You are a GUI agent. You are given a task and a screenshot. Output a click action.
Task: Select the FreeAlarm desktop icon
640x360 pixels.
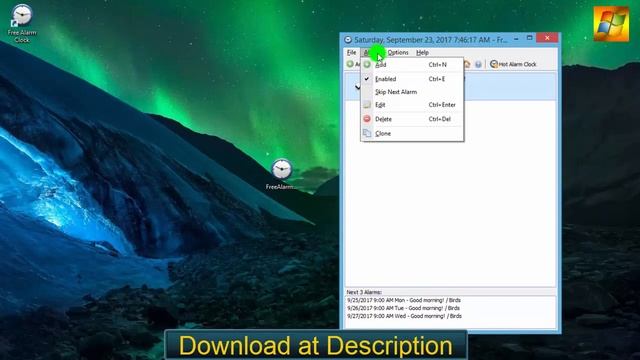click(282, 174)
